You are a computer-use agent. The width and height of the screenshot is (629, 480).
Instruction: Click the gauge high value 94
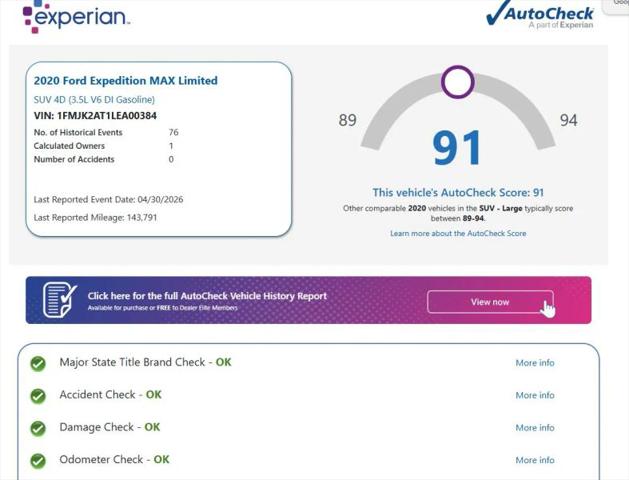click(x=569, y=120)
